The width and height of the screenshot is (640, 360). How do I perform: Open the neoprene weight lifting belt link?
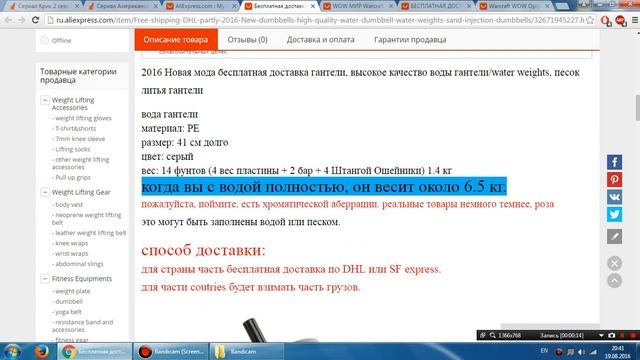[87, 218]
